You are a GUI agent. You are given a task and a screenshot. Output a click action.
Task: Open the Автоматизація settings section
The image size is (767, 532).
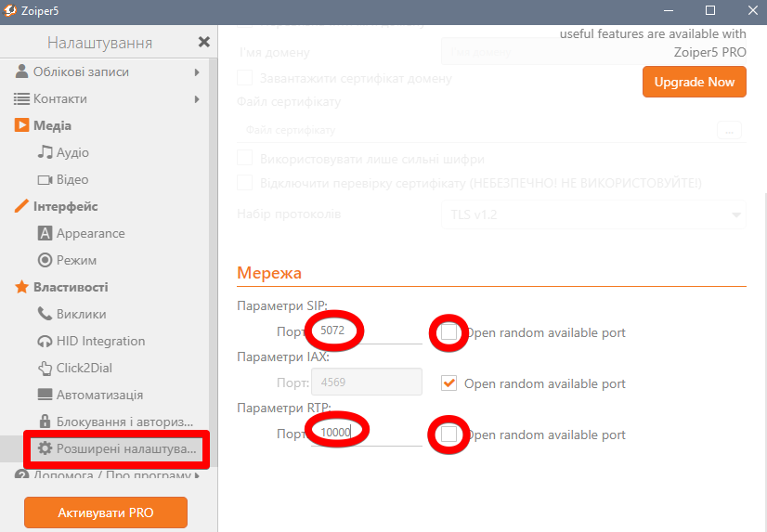[99, 395]
